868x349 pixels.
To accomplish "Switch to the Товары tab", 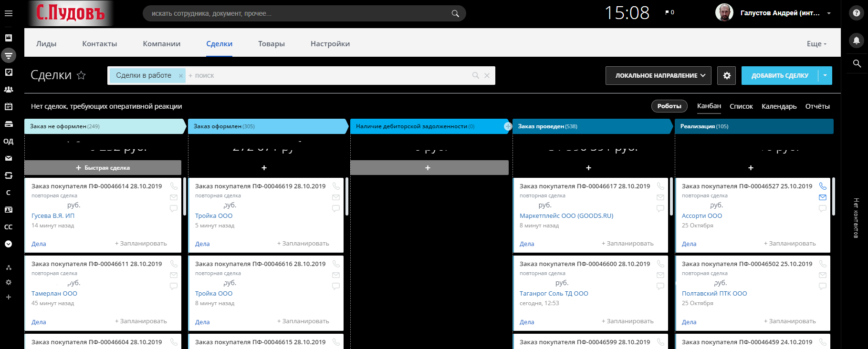I will pos(272,43).
